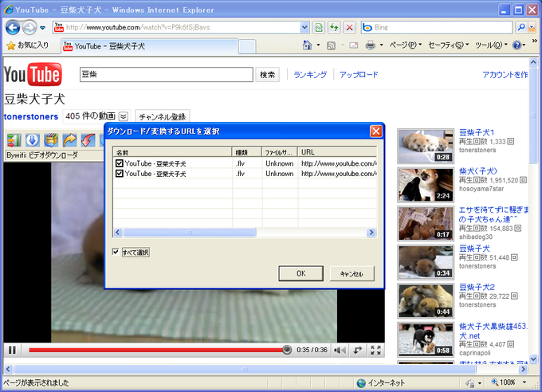This screenshot has width=542, height=392.
Task: Click the YouTube logo
Action: tap(33, 74)
